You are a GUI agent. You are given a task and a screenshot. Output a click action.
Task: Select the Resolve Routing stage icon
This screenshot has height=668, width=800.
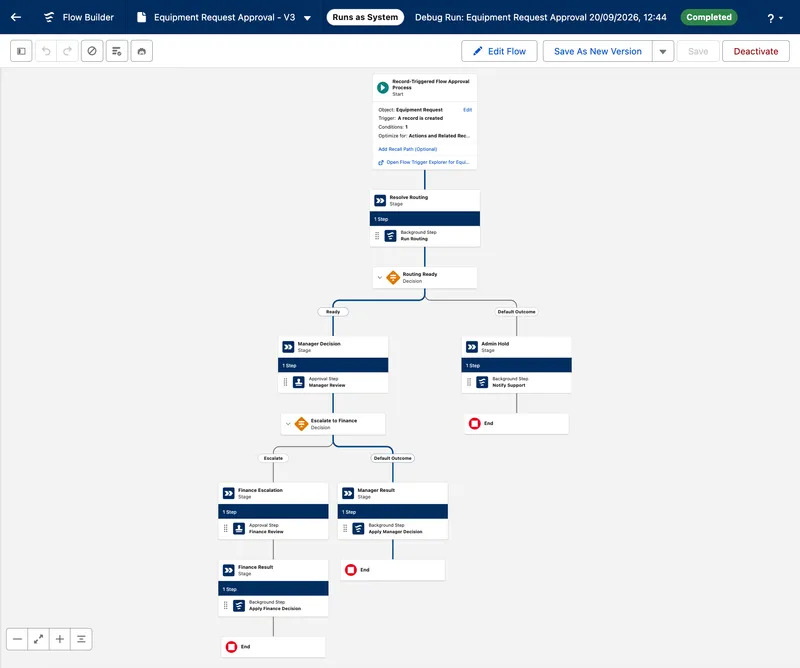(380, 201)
